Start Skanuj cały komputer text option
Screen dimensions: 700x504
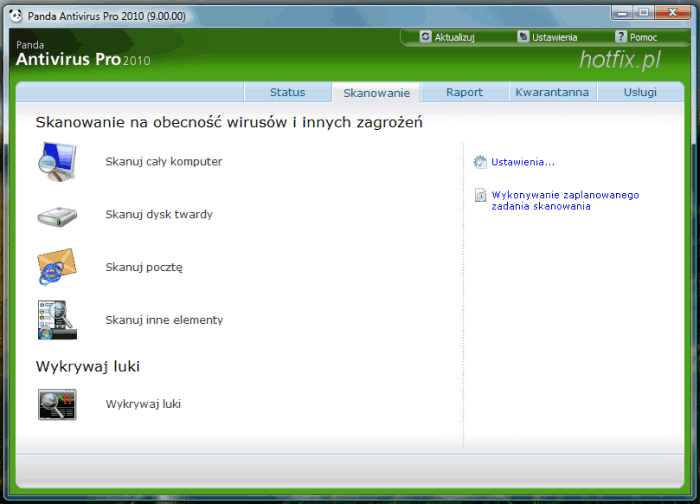tap(163, 161)
